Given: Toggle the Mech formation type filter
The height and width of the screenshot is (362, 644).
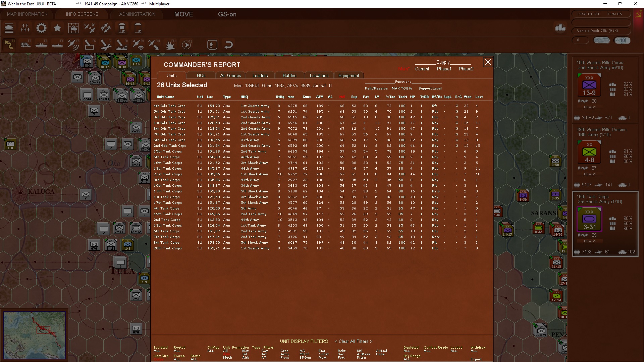Looking at the screenshot, I should pos(227,358).
